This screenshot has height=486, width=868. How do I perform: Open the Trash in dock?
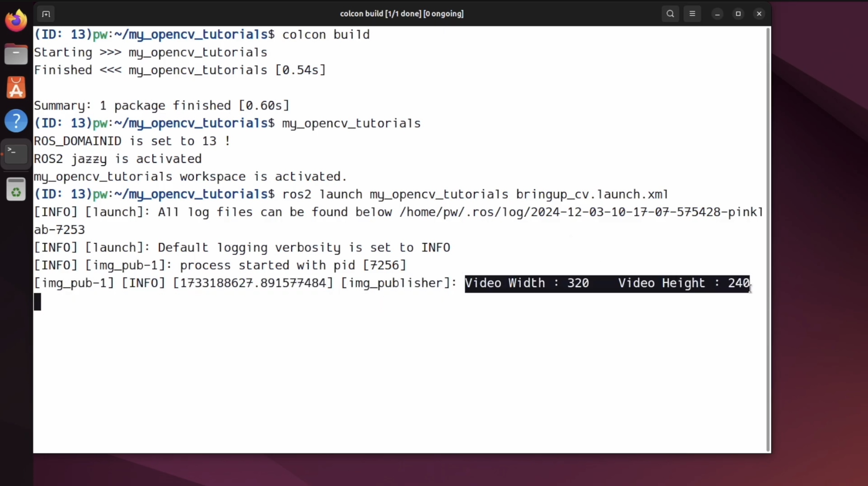(x=16, y=190)
